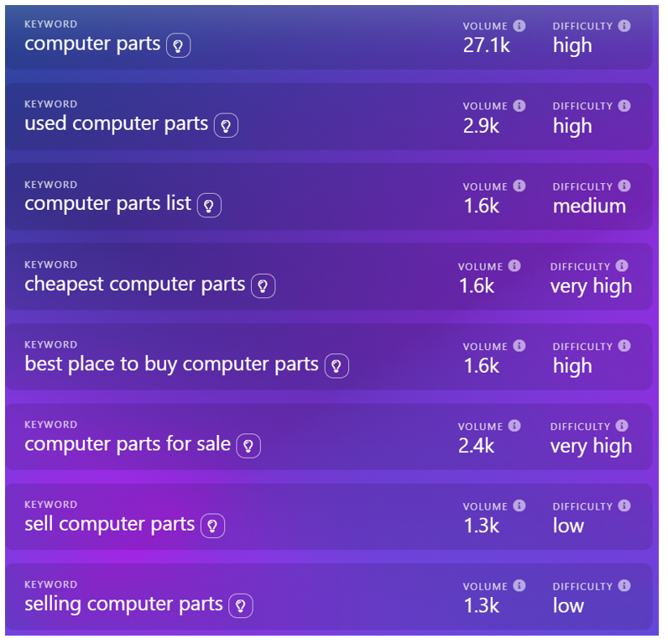Image resolution: width=668 pixels, height=644 pixels.
Task: Open difficulty info in 'computer parts list' row
Action: pos(624,186)
